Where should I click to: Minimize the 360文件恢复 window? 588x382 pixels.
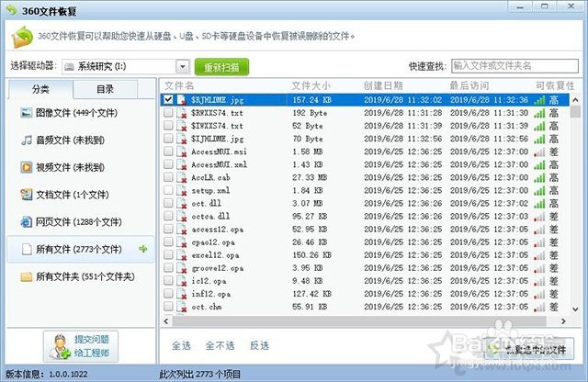(520, 6)
